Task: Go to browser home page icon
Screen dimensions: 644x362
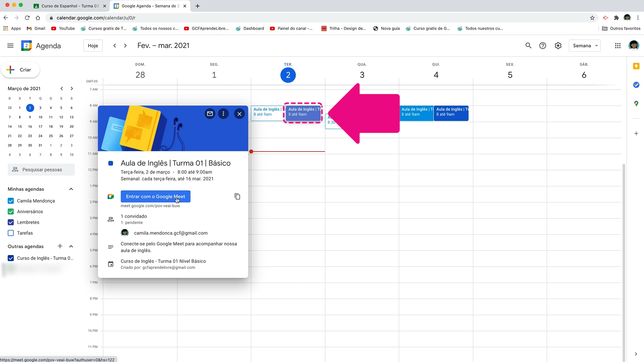Action: tap(38, 18)
